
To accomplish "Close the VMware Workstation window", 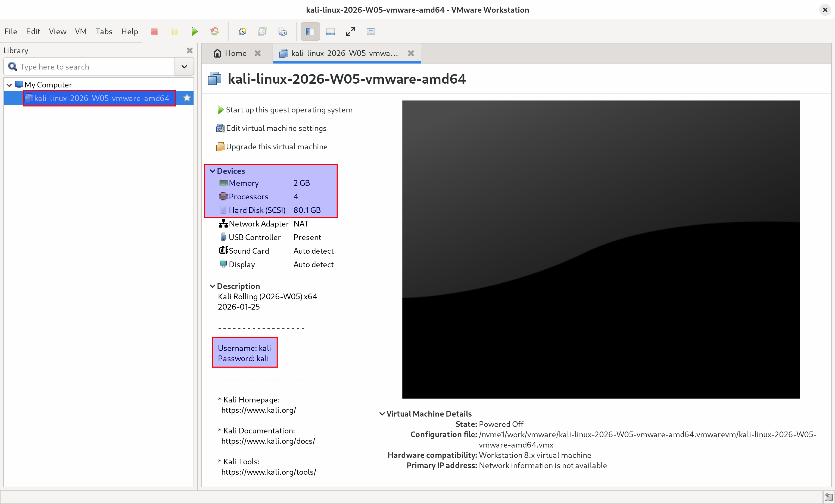I will point(825,10).
